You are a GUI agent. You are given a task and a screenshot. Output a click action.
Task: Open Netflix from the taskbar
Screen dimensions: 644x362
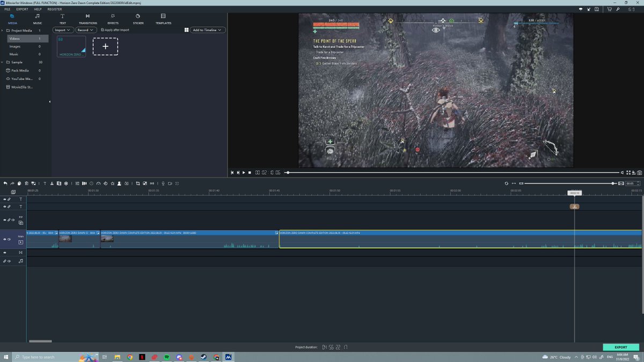coord(142,357)
